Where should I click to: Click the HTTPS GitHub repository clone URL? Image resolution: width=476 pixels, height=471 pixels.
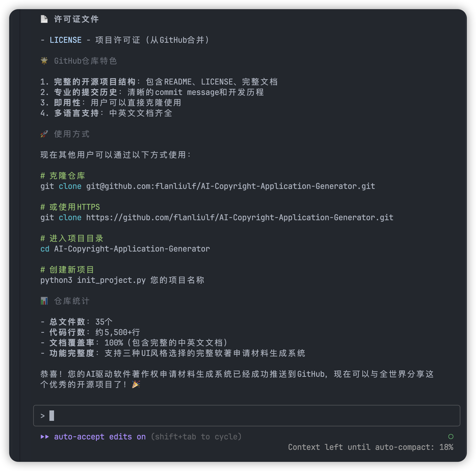(x=240, y=217)
